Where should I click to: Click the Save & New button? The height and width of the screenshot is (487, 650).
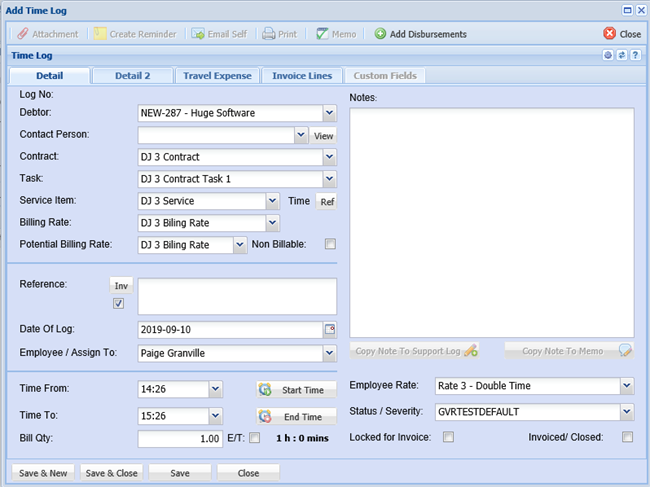(43, 472)
